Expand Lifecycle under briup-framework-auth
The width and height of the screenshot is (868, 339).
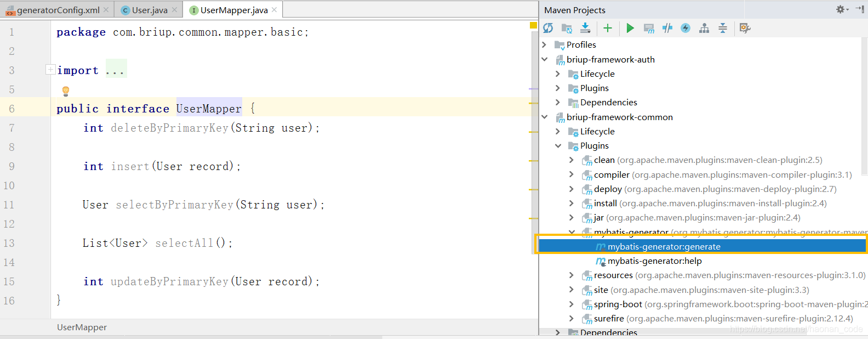[x=558, y=74]
